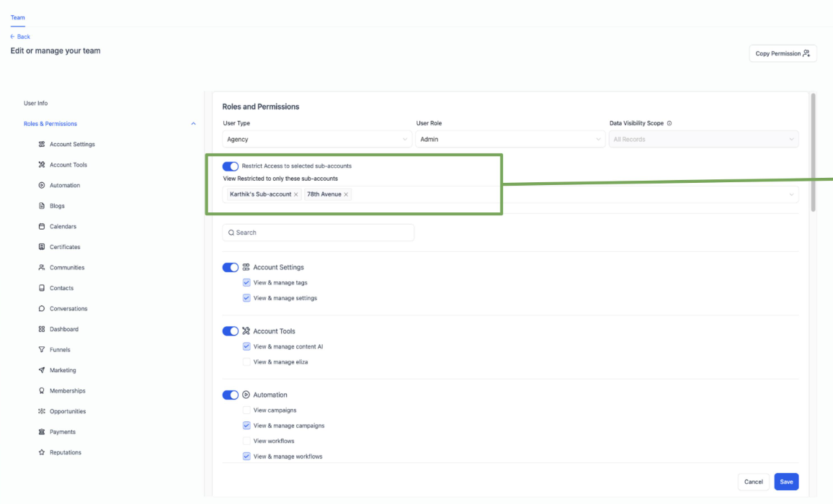Click the Back link
Screen dimensions: 833x504
click(x=23, y=37)
